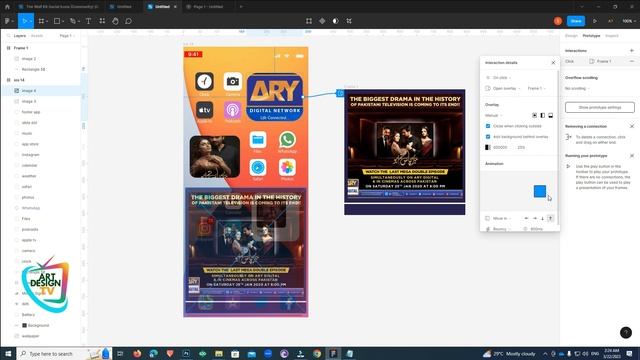The width and height of the screenshot is (640, 360).
Task: Toggle Close when clicking outside checkbox
Action: click(488, 126)
